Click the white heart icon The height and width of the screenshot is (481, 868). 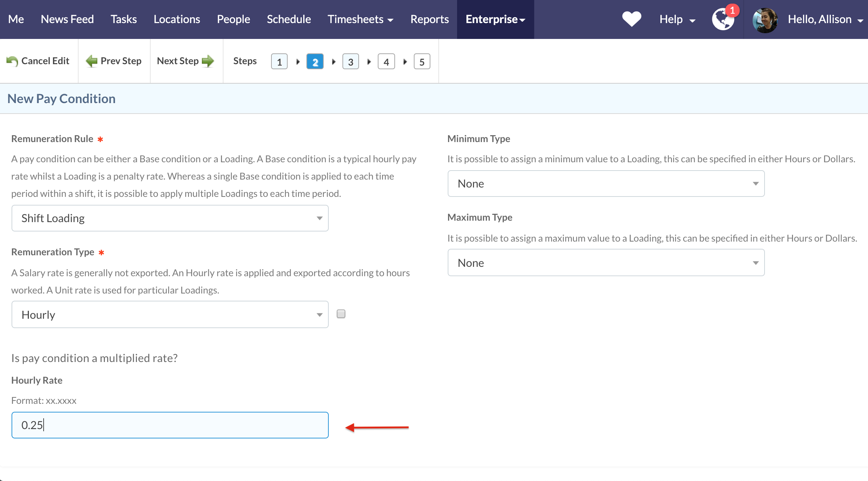click(631, 19)
